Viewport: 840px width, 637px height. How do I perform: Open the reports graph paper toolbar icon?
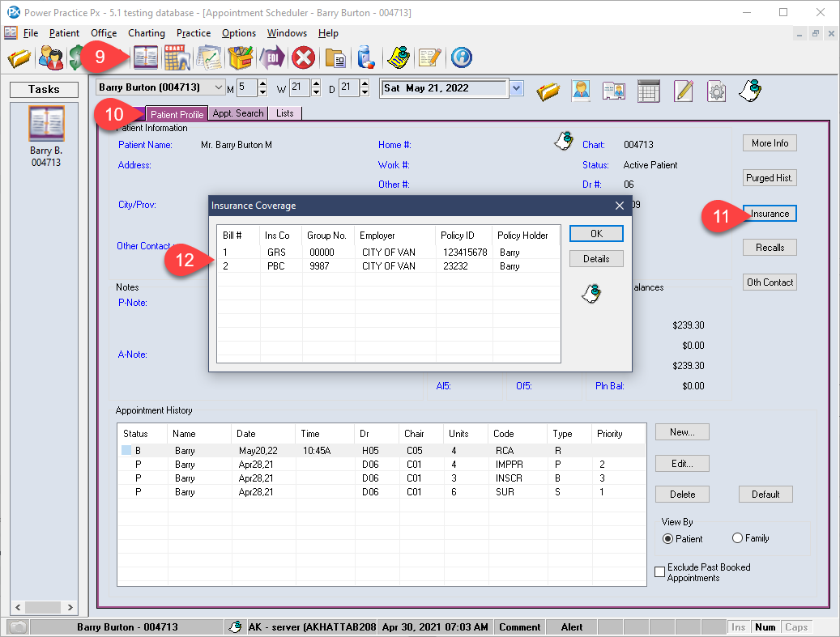coord(210,57)
